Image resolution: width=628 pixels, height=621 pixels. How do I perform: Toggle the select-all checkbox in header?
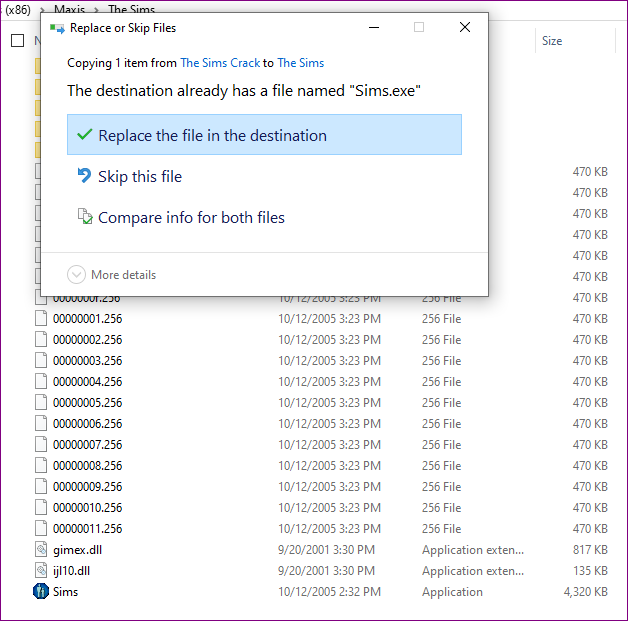(17, 41)
